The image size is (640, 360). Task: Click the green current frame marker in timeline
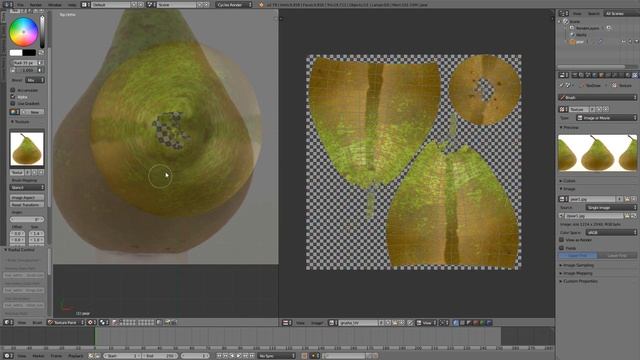(95, 337)
